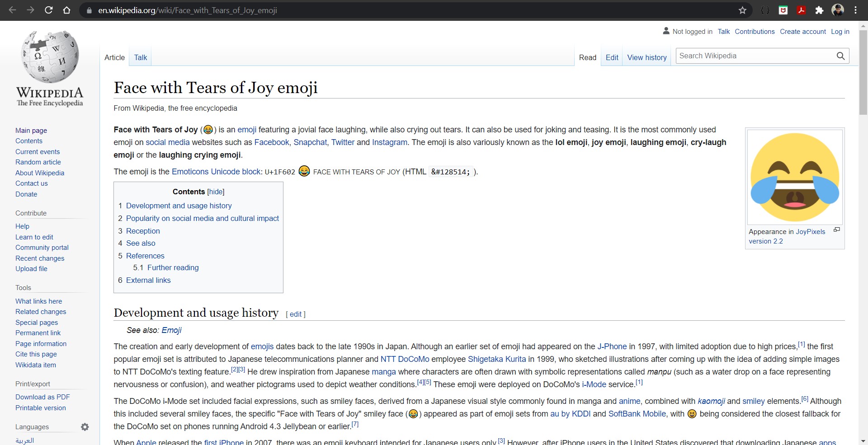Open the Shigetaka Kurita link
The height and width of the screenshot is (445, 868).
(497, 359)
